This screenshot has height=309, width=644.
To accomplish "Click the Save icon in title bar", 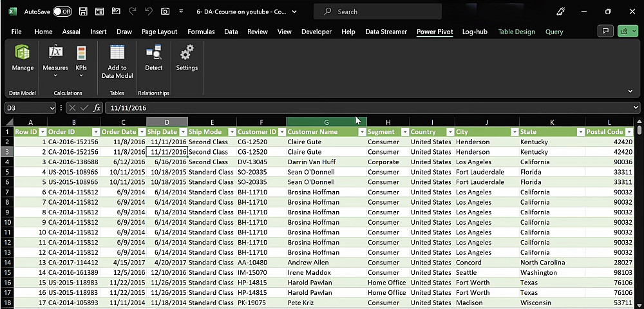I will point(83,12).
